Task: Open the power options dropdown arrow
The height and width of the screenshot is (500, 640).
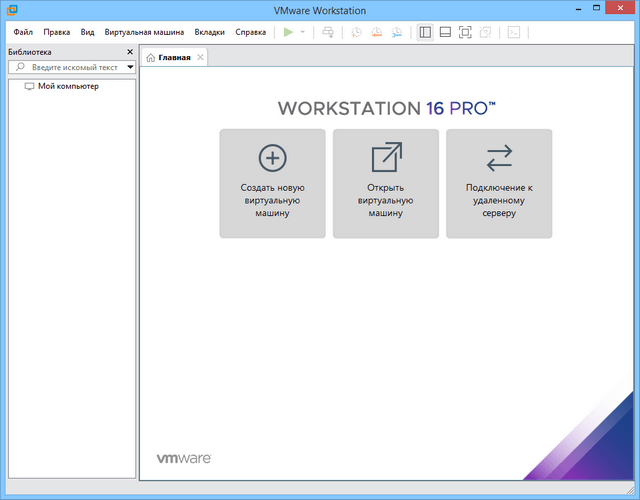Action: click(302, 32)
